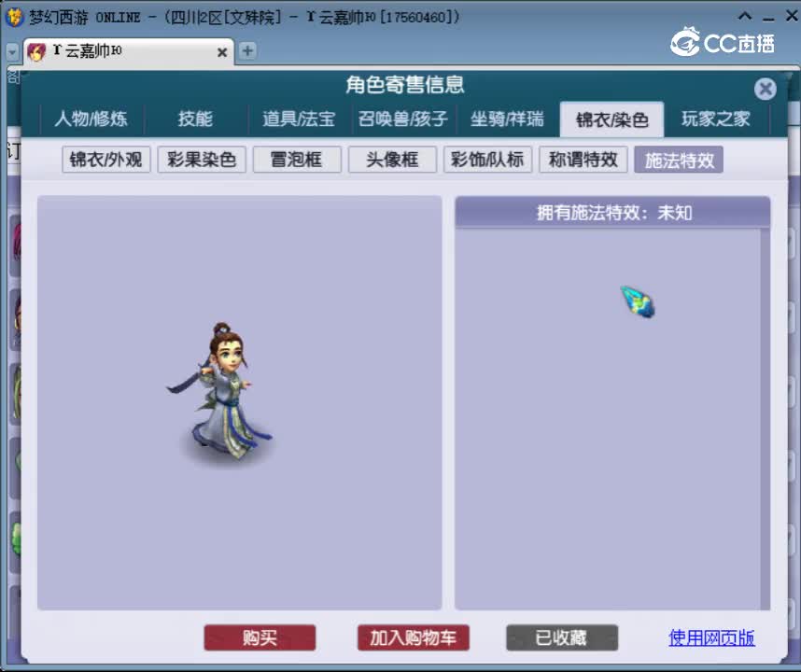The height and width of the screenshot is (672, 801).
Task: Open the 头像框 sub-category
Action: click(x=392, y=160)
